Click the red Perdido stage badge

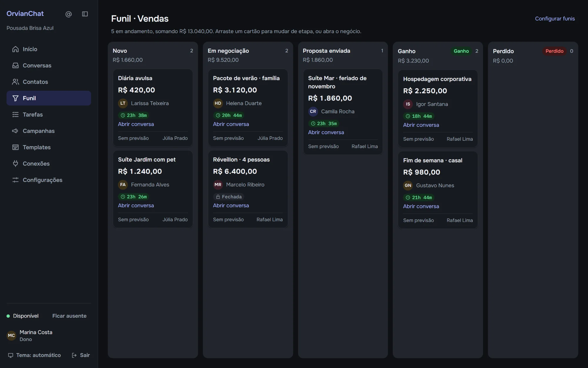click(554, 51)
